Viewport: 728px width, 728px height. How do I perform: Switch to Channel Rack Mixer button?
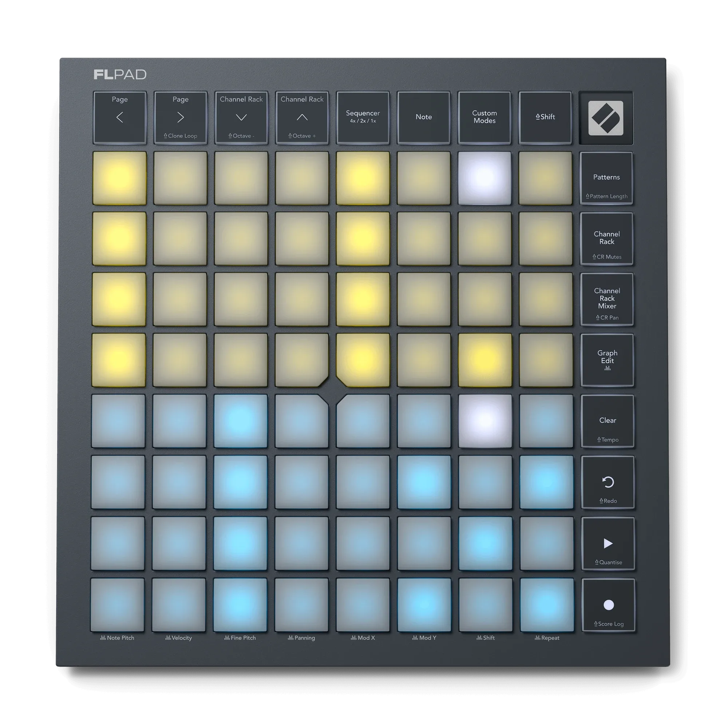coord(607,300)
